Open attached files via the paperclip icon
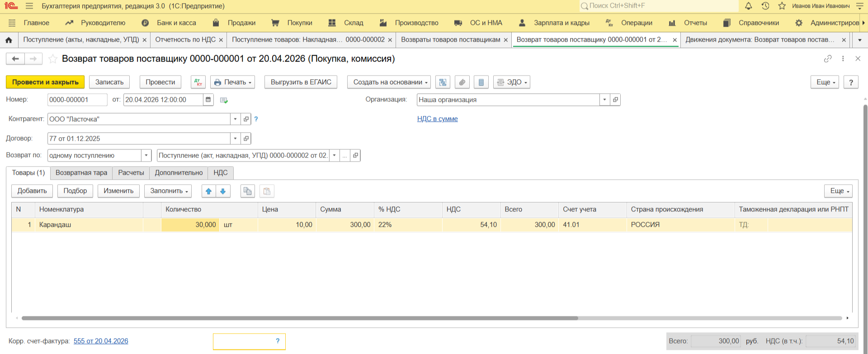This screenshot has height=354, width=868. 462,82
